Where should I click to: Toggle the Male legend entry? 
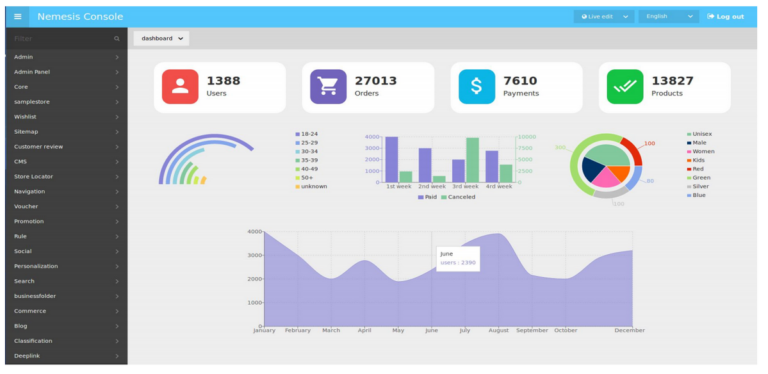[x=696, y=143]
